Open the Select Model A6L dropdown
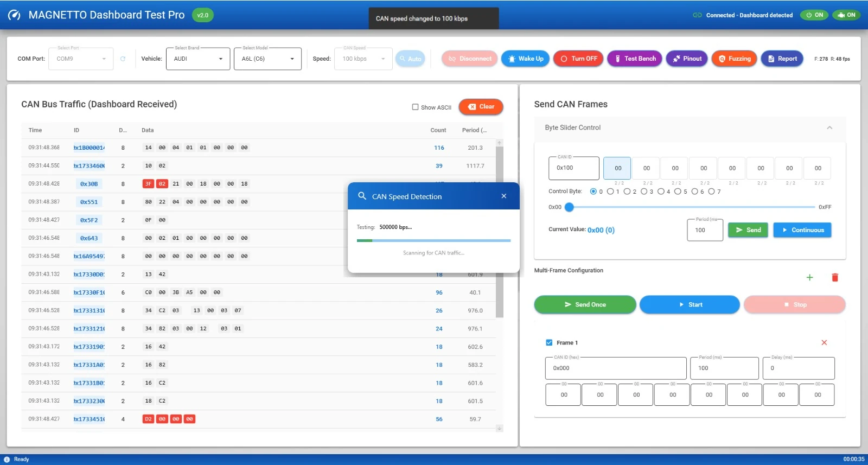The width and height of the screenshot is (868, 465). 267,59
